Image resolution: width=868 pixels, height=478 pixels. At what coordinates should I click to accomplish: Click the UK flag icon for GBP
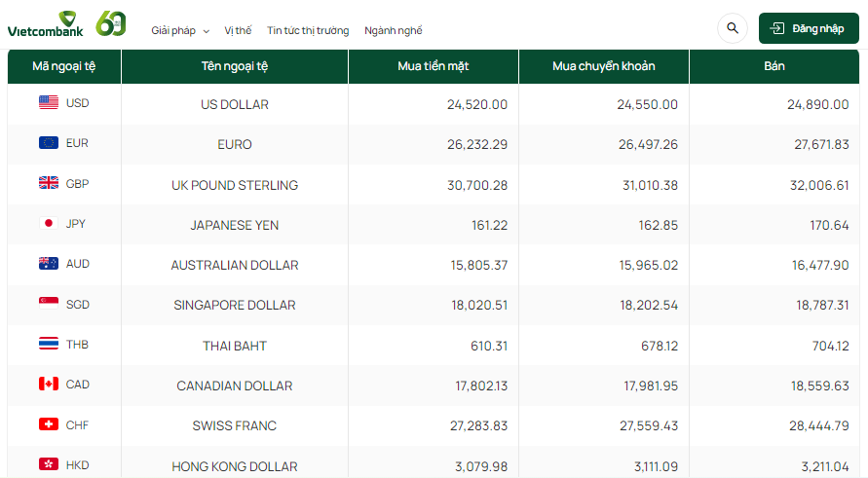pyautogui.click(x=49, y=183)
